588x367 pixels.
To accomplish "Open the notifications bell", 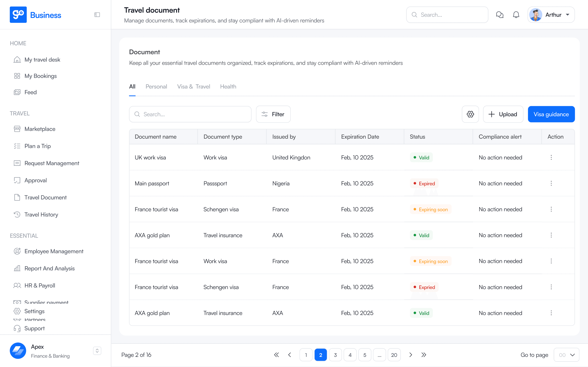I will click(516, 15).
